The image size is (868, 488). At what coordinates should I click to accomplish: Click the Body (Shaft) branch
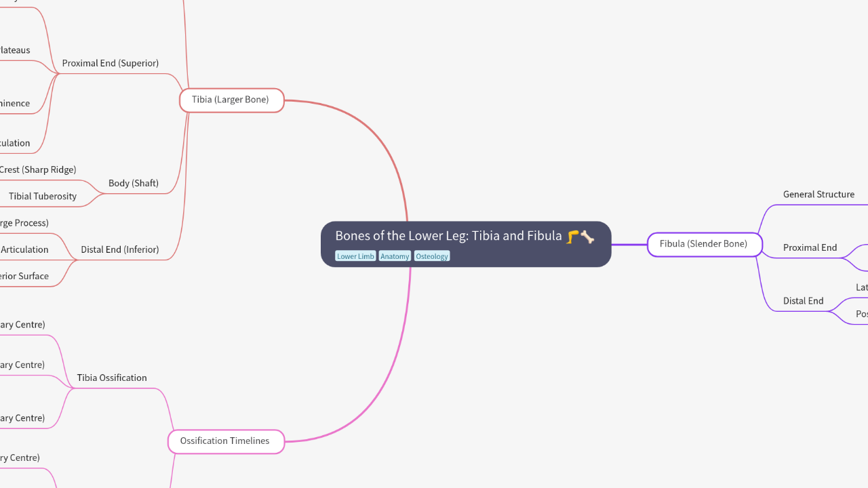[134, 183]
